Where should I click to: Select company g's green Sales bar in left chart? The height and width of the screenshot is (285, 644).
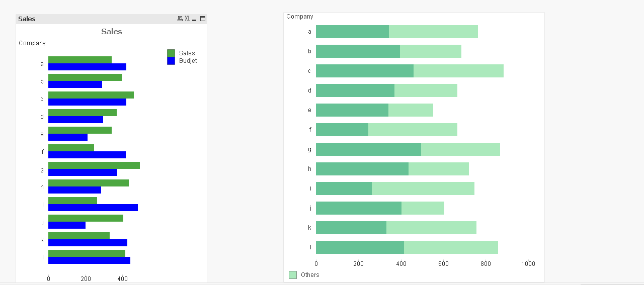(x=94, y=165)
